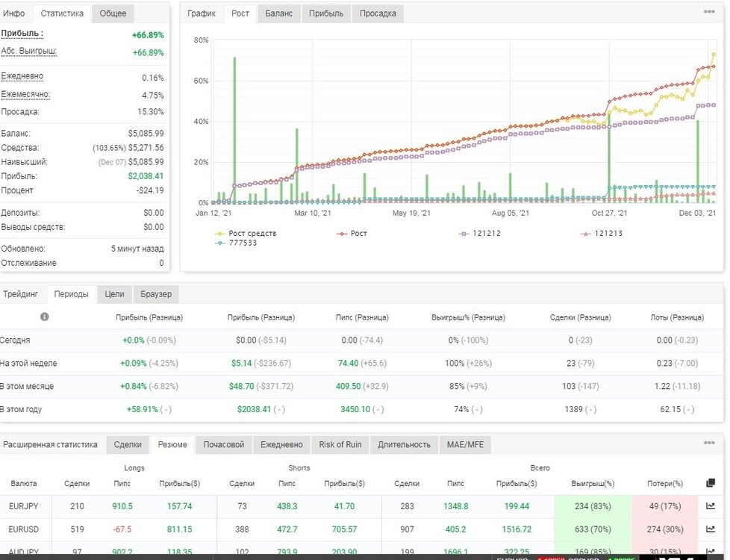730x560 pixels.
Task: Open the extended statistics three-dots options menu
Action: tap(709, 443)
